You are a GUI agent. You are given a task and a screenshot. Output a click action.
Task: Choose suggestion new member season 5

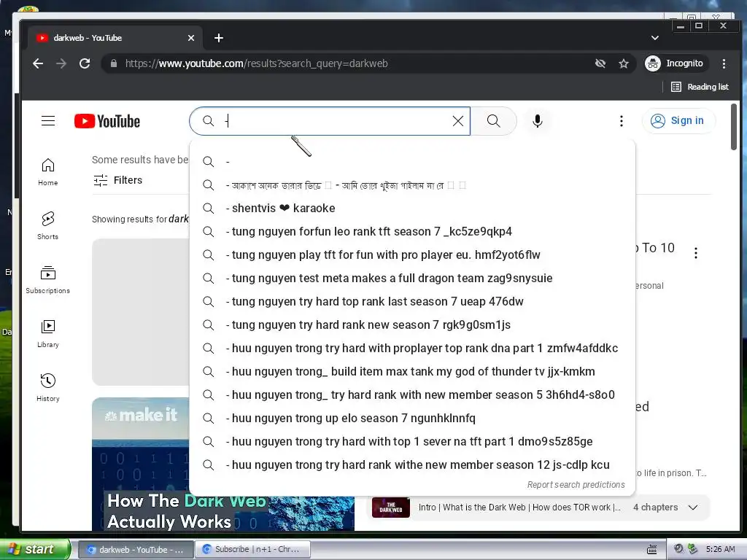pos(413,394)
